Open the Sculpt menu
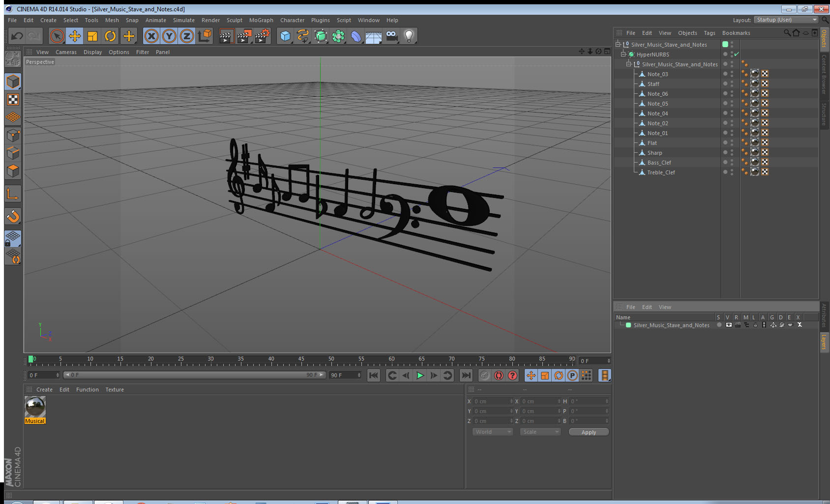 [235, 20]
